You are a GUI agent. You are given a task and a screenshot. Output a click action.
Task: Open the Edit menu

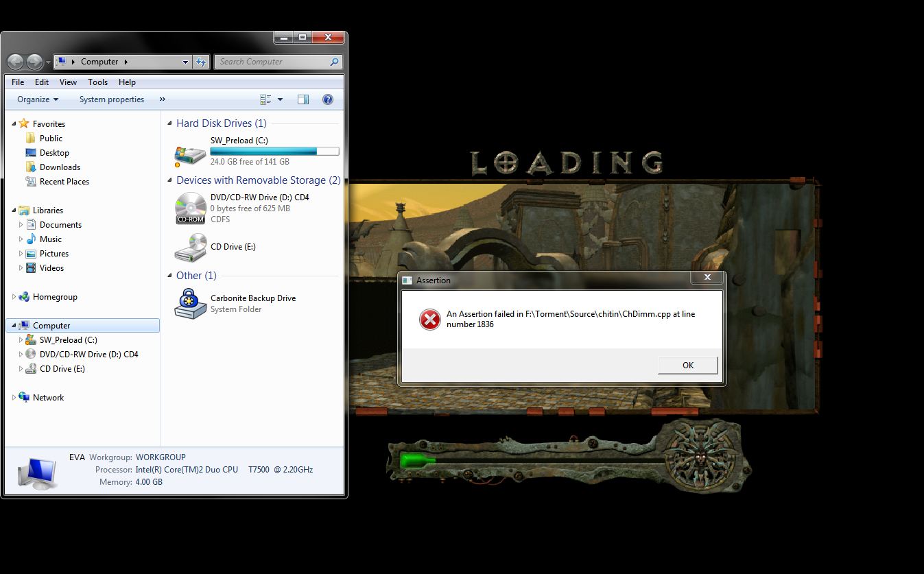pyautogui.click(x=42, y=82)
